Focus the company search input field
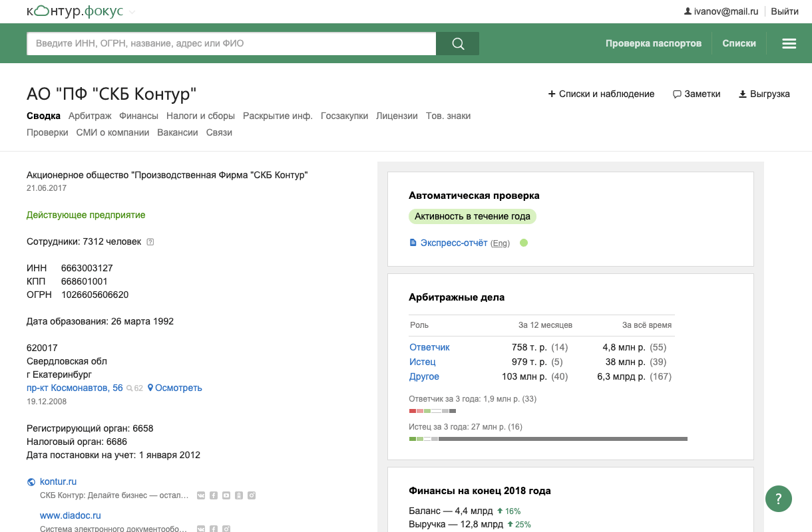Viewport: 812px width, 532px height. [231, 44]
